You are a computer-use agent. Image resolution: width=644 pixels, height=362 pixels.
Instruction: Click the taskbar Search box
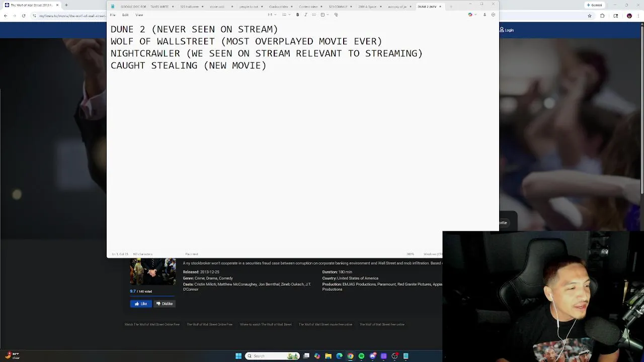[272, 356]
